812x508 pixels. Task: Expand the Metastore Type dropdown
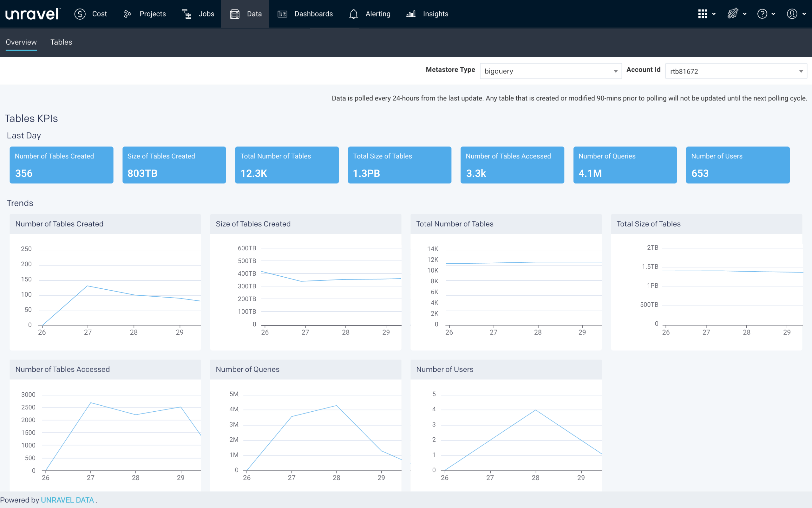click(550, 71)
